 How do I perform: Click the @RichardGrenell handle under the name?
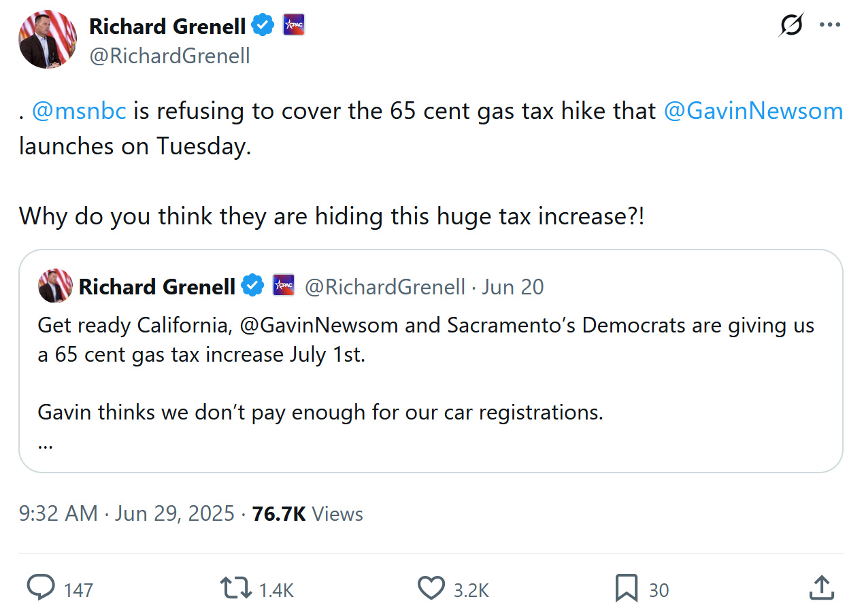170,56
